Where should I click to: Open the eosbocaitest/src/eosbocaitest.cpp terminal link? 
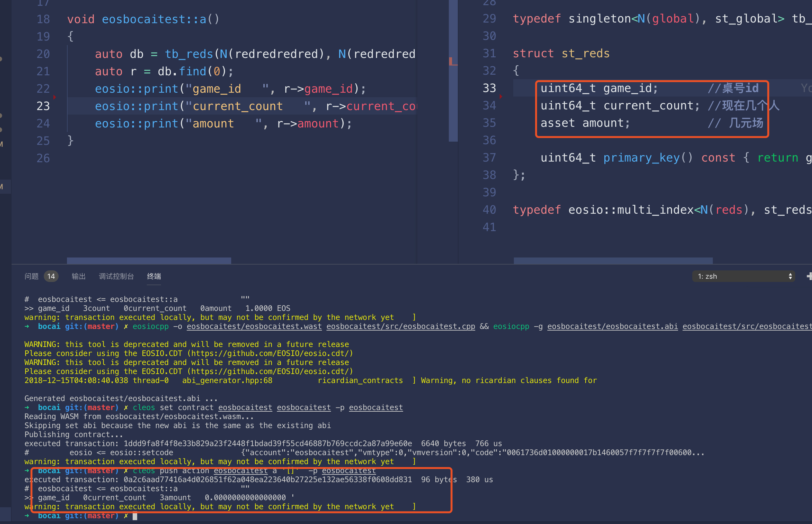[400, 326]
